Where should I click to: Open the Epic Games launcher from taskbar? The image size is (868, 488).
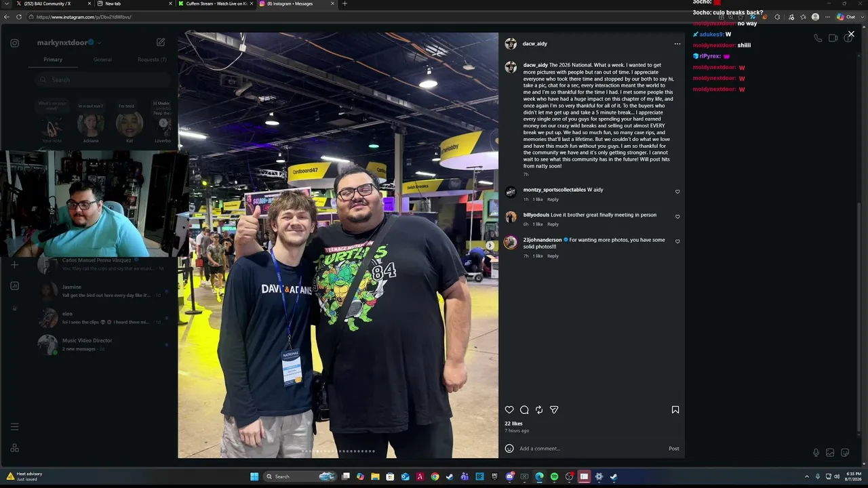pyautogui.click(x=494, y=476)
